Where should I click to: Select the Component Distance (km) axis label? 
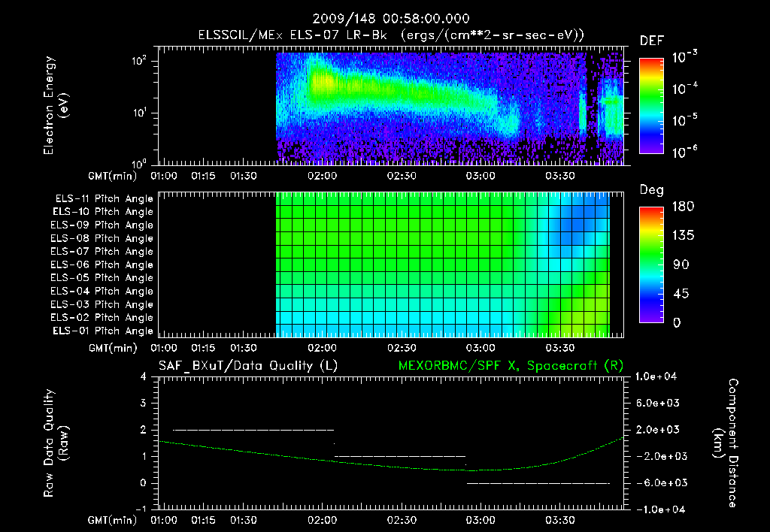pyautogui.click(x=726, y=443)
